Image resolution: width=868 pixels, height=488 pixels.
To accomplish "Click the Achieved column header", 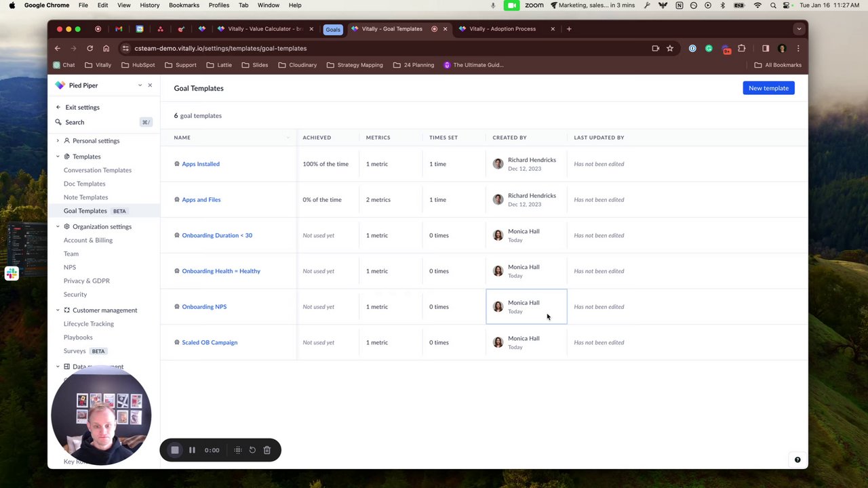I will 317,138.
